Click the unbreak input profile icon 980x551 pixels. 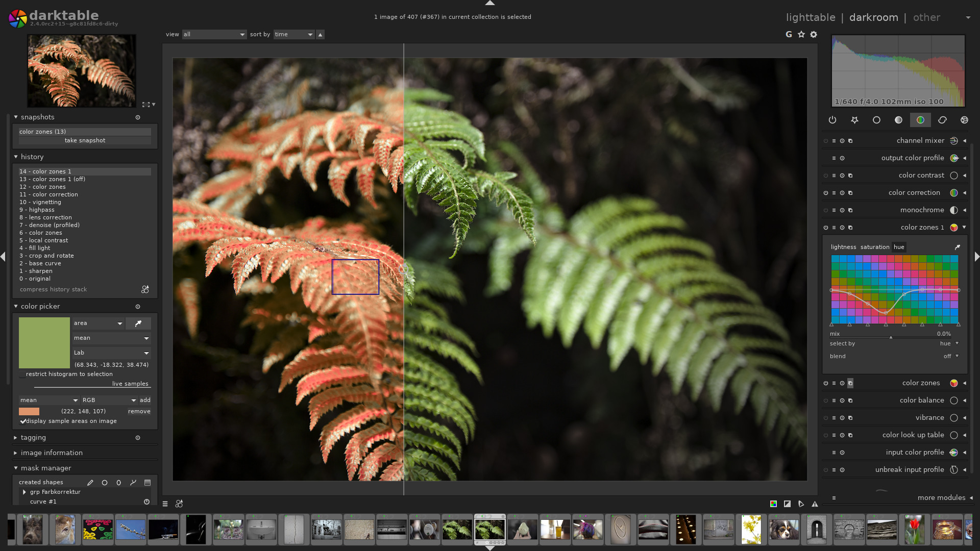[x=954, y=469]
